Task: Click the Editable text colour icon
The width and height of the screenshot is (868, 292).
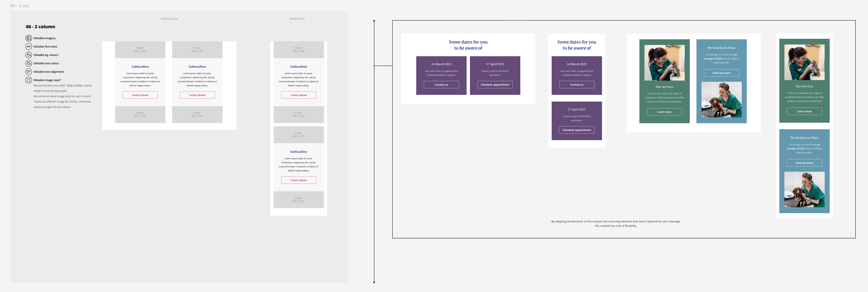Action: (29, 63)
